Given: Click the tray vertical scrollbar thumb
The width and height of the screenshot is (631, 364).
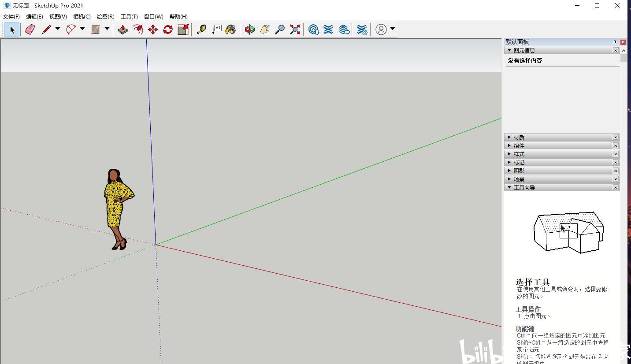Looking at the screenshot, I should point(624,58).
